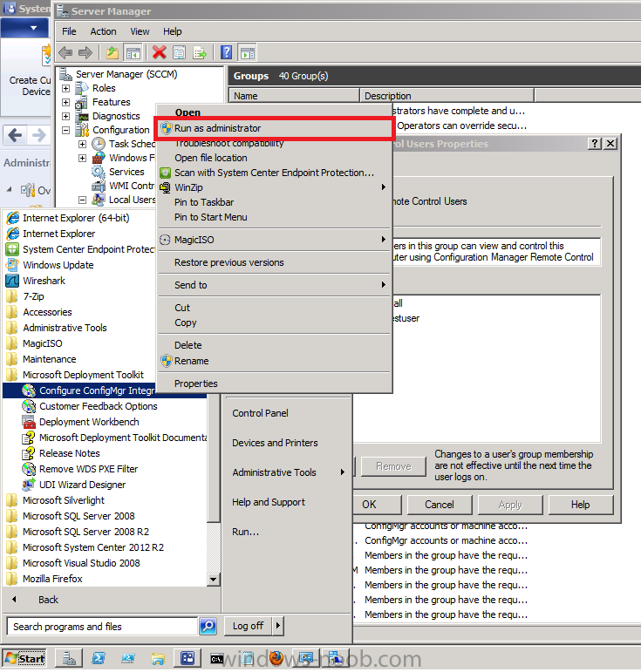The height and width of the screenshot is (672, 641).
Task: Click the Windows Update icon
Action: click(x=12, y=265)
